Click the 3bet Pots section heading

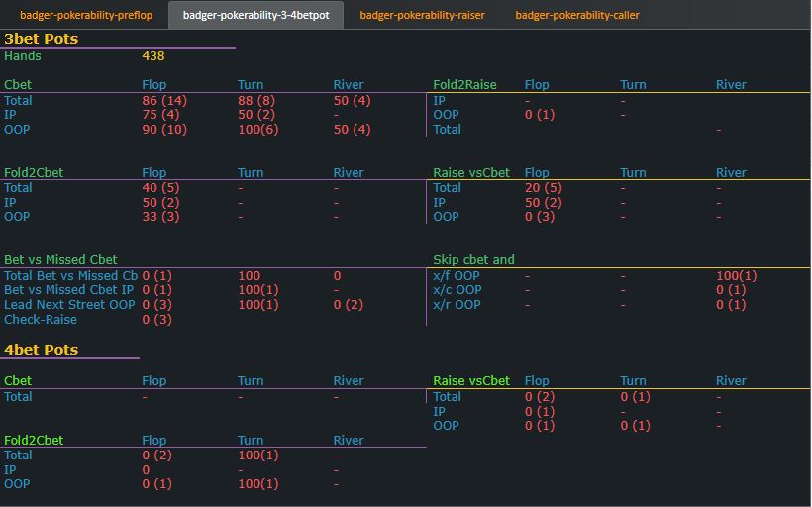pyautogui.click(x=41, y=39)
